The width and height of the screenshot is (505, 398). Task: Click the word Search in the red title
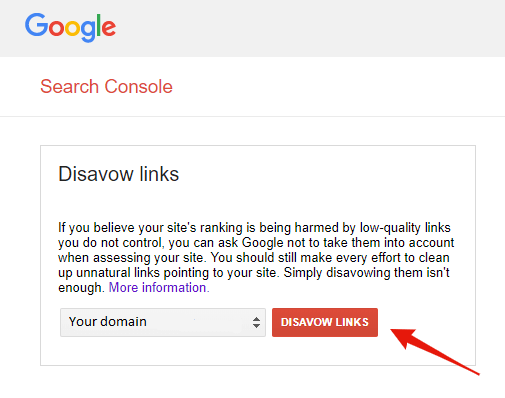pyautogui.click(x=69, y=87)
